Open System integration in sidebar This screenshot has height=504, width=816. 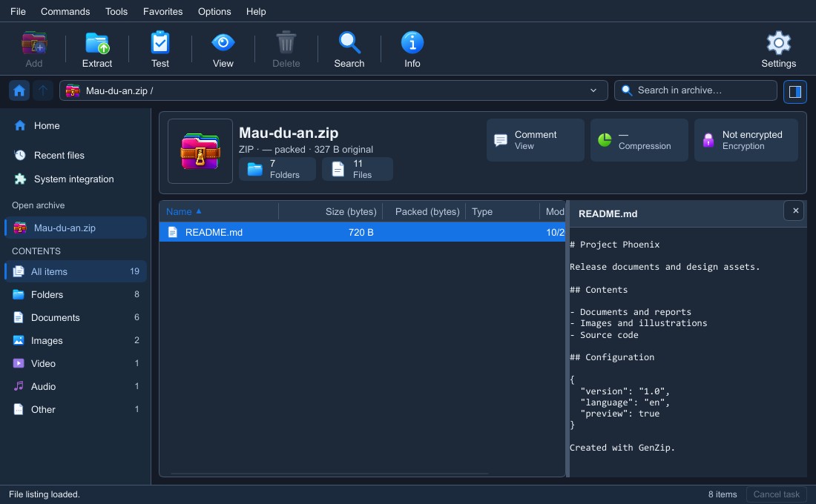click(x=76, y=179)
